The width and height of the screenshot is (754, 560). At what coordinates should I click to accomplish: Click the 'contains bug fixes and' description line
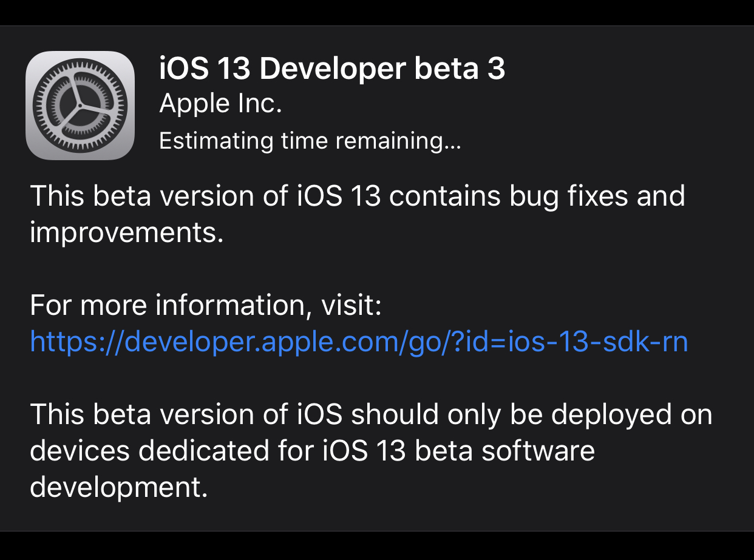coord(536,197)
